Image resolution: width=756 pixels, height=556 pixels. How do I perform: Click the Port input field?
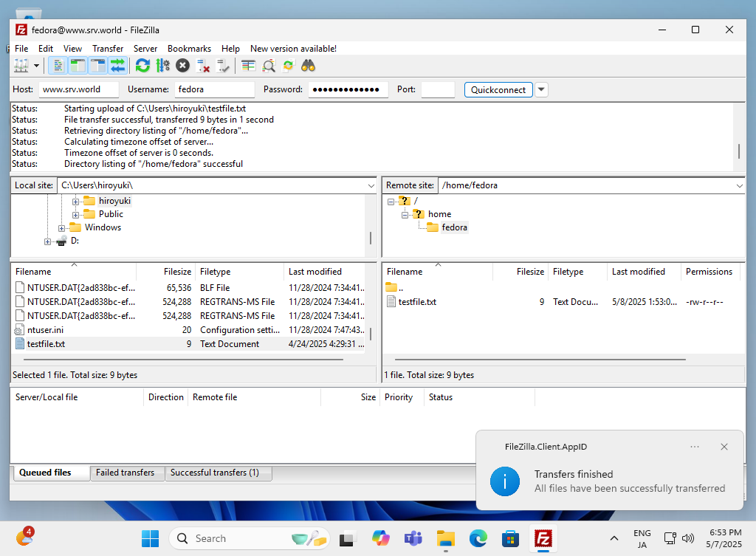tap(438, 89)
